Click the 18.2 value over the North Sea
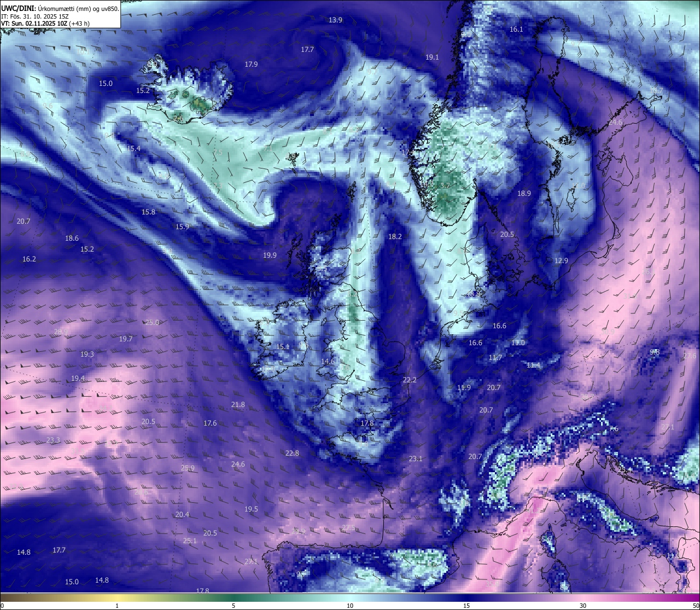 point(395,236)
